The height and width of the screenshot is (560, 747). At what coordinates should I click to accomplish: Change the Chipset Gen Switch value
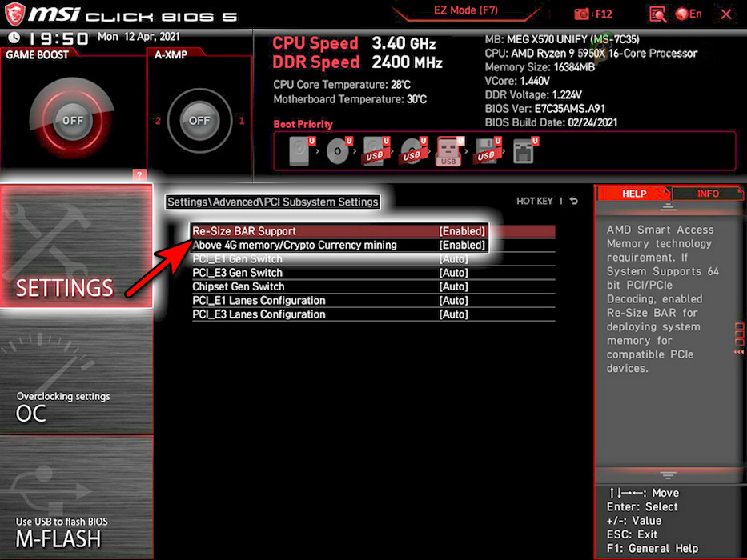[453, 286]
